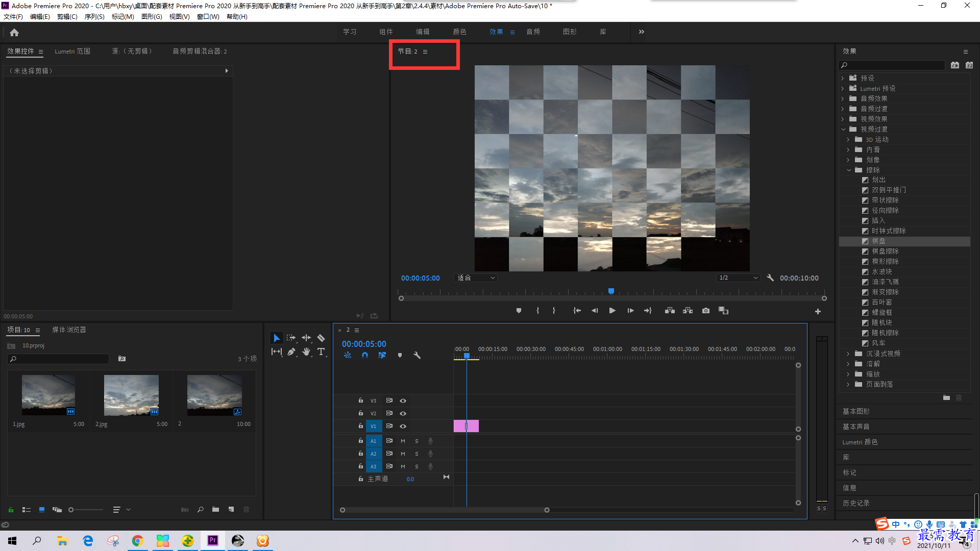Enable voice-over record on A1
This screenshot has width=980, height=551.
point(430,441)
